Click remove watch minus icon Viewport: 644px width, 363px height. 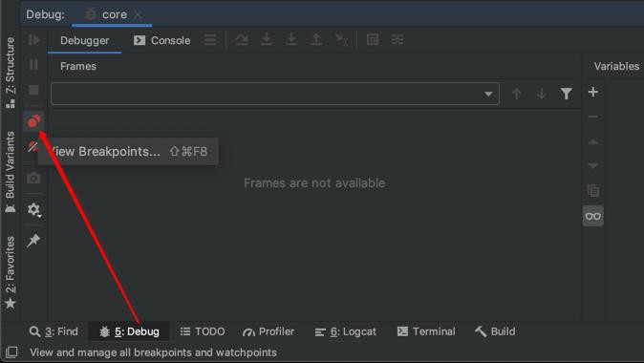click(593, 117)
